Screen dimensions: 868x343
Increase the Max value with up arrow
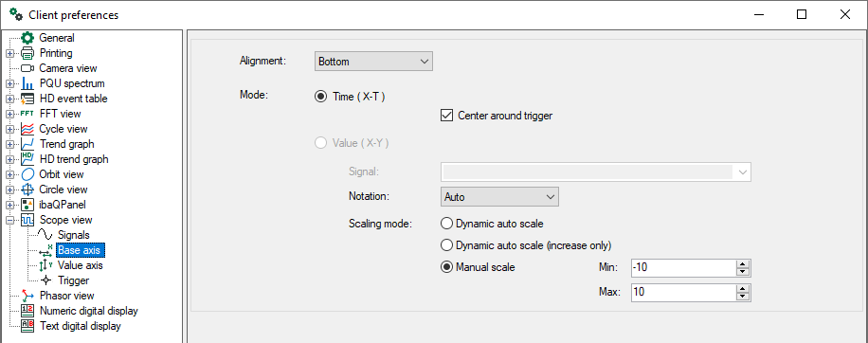tap(742, 288)
